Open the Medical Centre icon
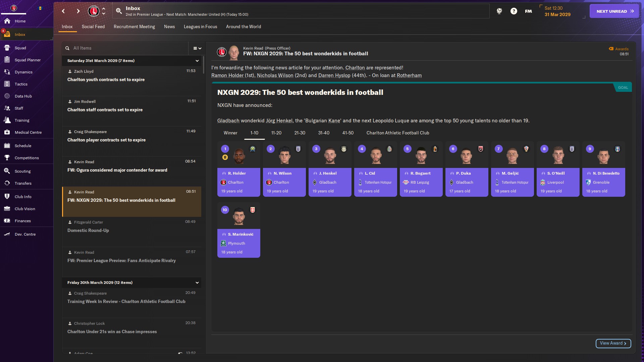This screenshot has width=644, height=362. point(7,132)
